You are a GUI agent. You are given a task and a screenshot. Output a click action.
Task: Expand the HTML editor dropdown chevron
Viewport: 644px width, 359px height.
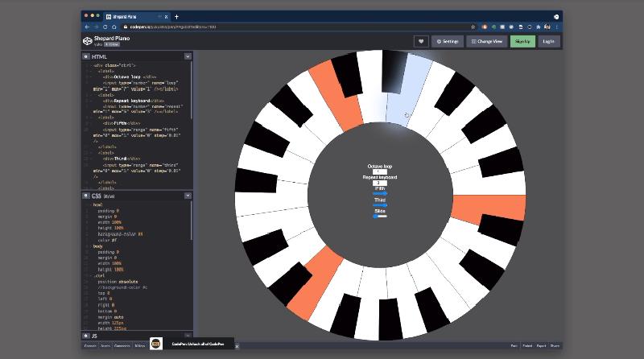[188, 56]
